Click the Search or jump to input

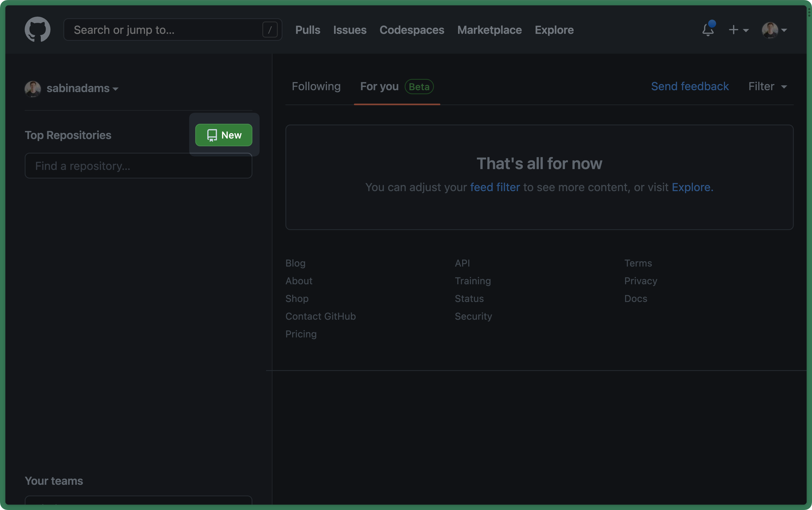click(x=171, y=29)
